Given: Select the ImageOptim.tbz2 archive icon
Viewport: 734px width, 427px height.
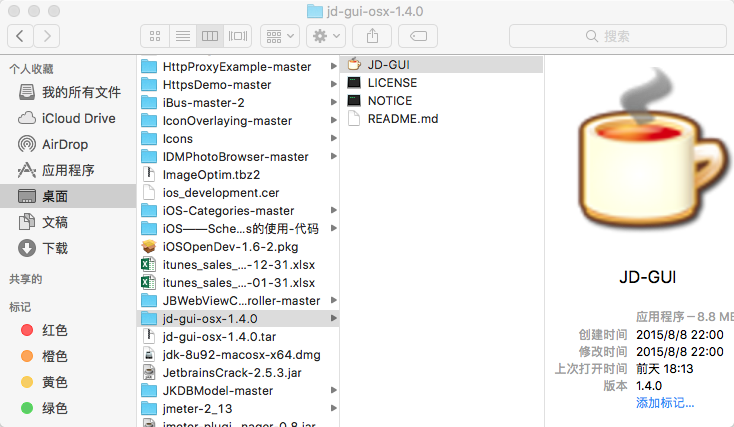Looking at the screenshot, I should 149,174.
